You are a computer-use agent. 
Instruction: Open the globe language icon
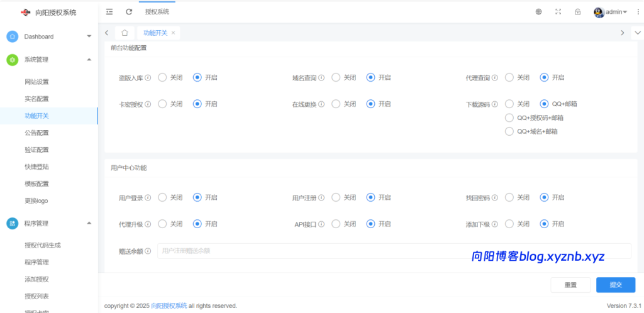[539, 11]
